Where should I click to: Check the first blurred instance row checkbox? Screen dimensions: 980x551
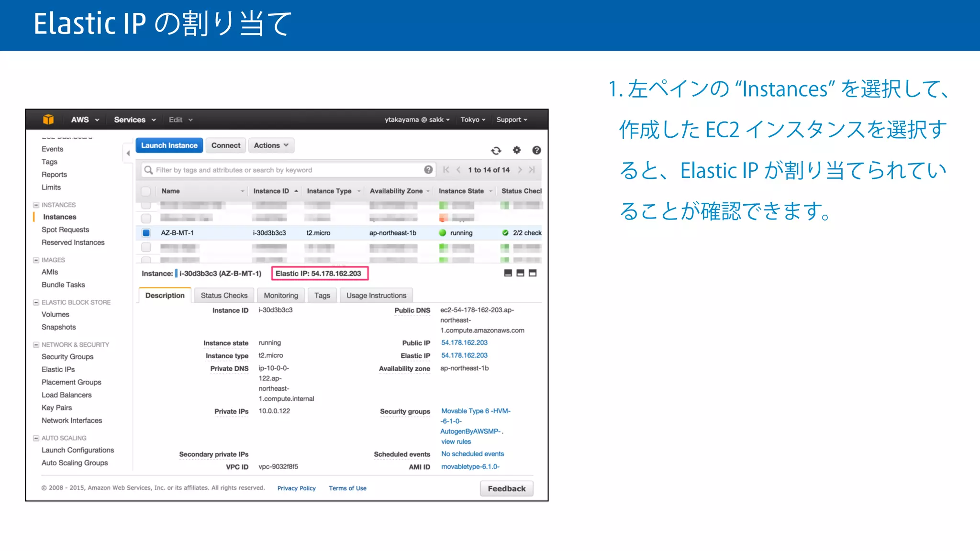click(x=146, y=205)
